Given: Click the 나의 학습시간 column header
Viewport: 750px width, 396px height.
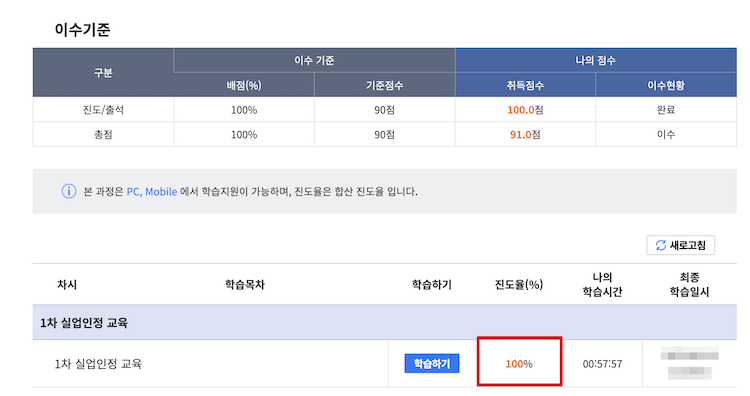Looking at the screenshot, I should pyautogui.click(x=602, y=285).
